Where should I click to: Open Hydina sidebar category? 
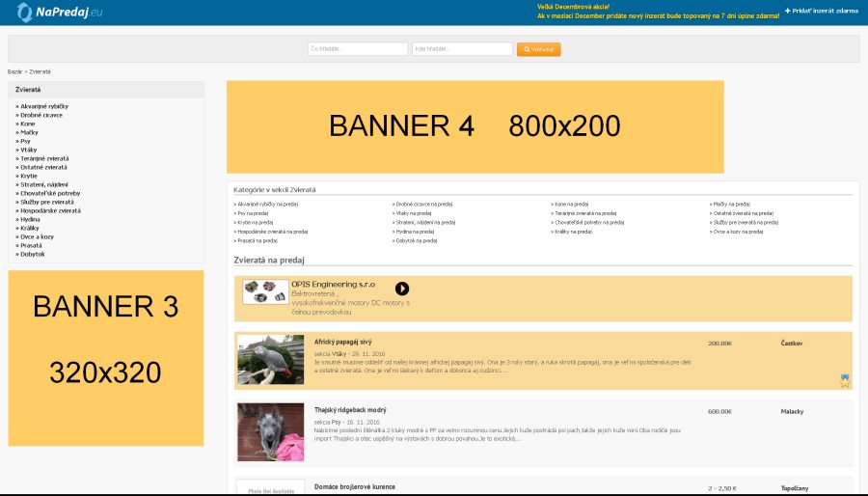click(x=30, y=220)
